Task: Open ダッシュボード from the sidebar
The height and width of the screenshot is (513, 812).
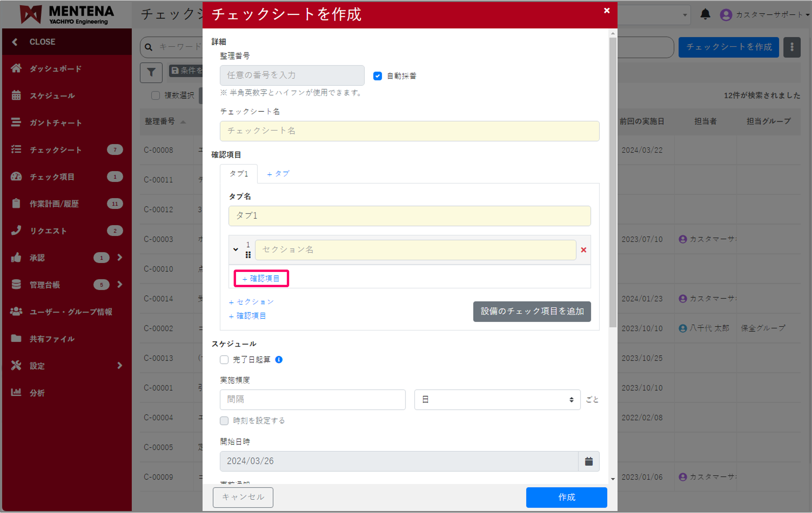Action: [x=55, y=68]
